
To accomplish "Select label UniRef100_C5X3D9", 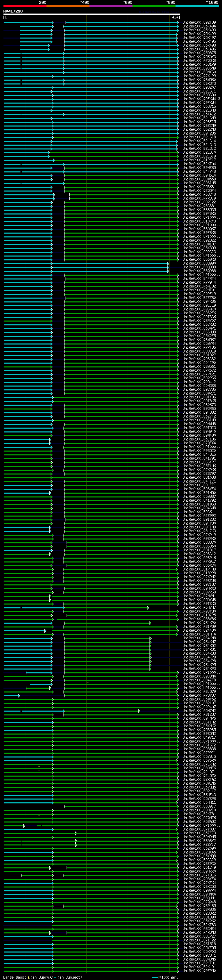I will tap(199, 248).
